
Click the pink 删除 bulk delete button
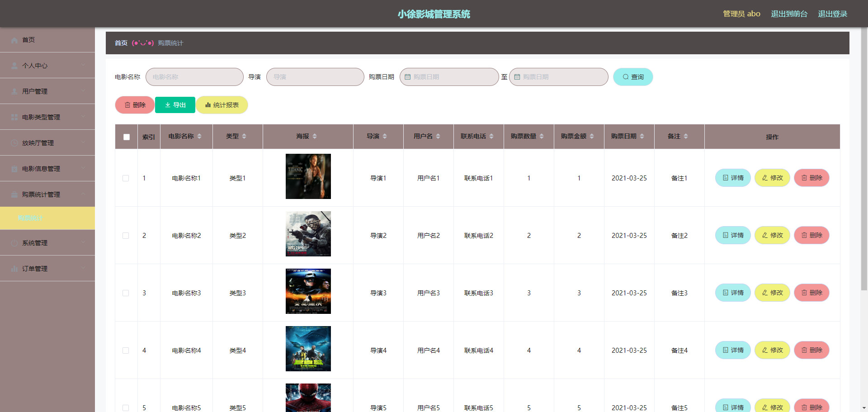click(135, 105)
